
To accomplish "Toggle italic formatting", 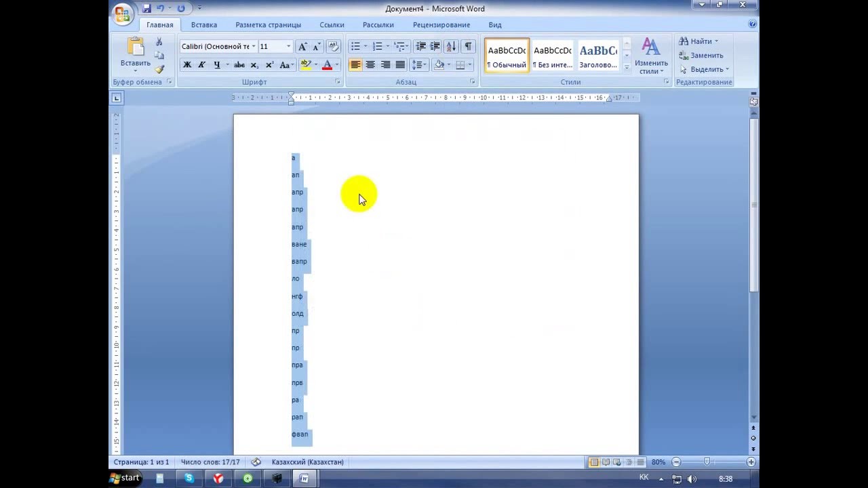I will coord(201,65).
